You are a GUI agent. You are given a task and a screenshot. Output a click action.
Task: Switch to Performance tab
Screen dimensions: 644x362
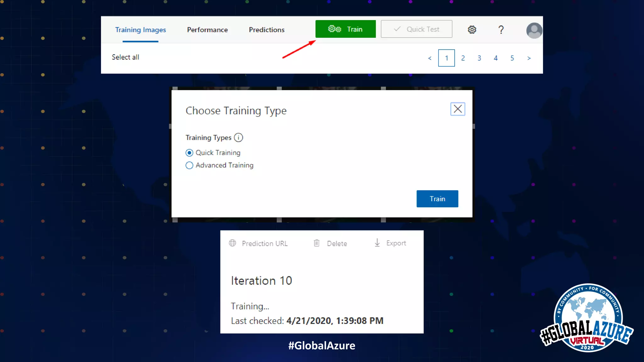tap(207, 30)
